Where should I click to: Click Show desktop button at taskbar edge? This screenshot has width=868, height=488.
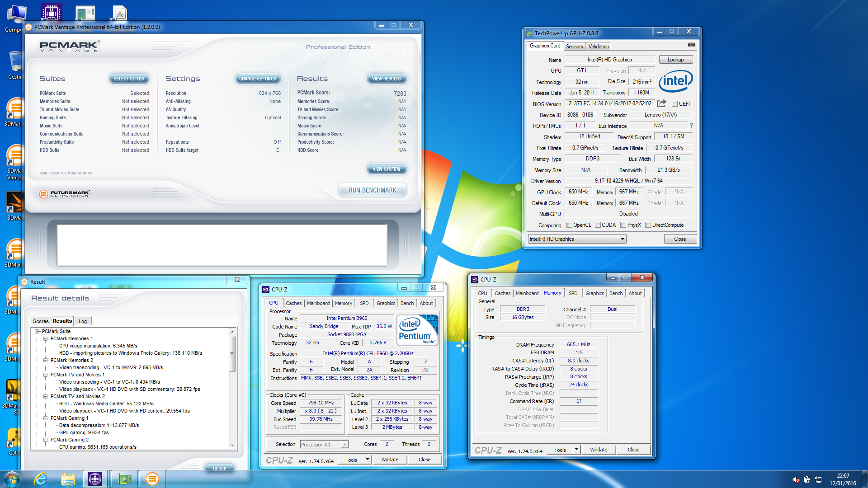pyautogui.click(x=864, y=479)
